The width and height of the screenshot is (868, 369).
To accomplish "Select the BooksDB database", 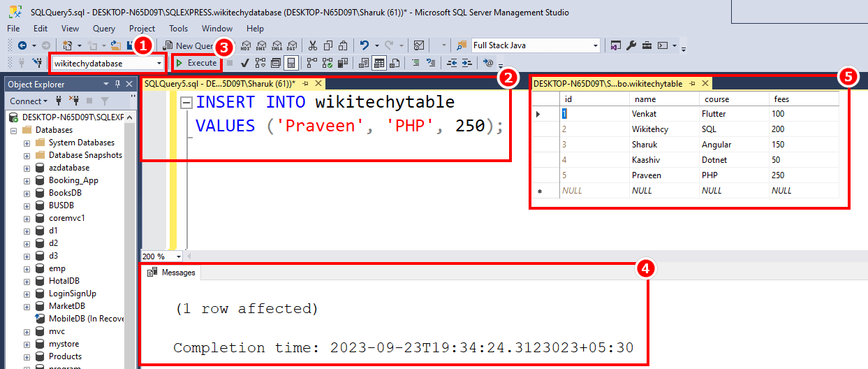I will click(65, 193).
